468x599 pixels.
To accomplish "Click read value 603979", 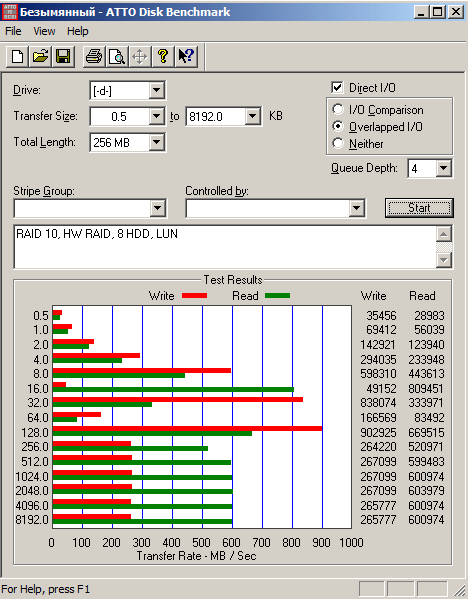I will (426, 491).
